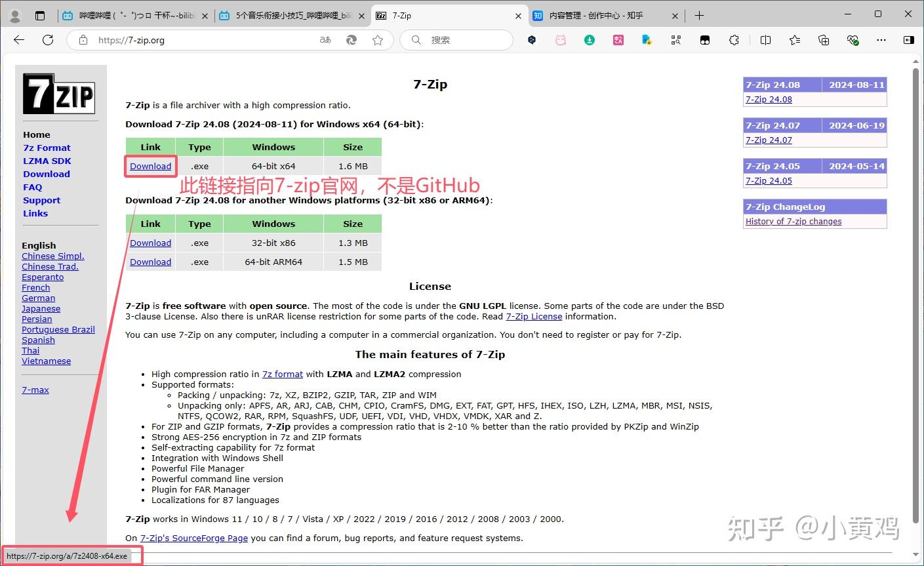The height and width of the screenshot is (566, 924).
Task: Open the Extensions puzzle icon
Action: [x=734, y=40]
